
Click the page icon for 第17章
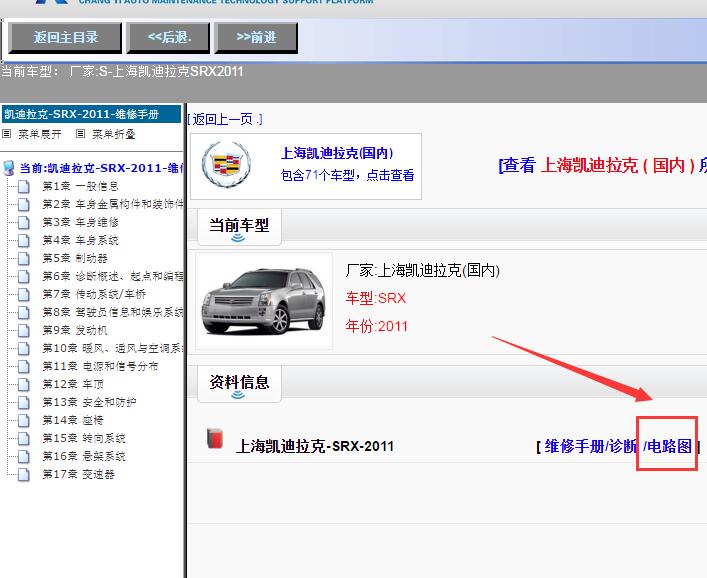(x=24, y=475)
